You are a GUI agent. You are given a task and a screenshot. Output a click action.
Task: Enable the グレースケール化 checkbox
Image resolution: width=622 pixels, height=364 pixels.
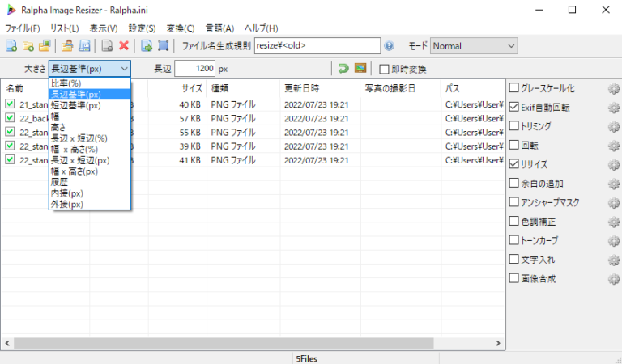[513, 87]
